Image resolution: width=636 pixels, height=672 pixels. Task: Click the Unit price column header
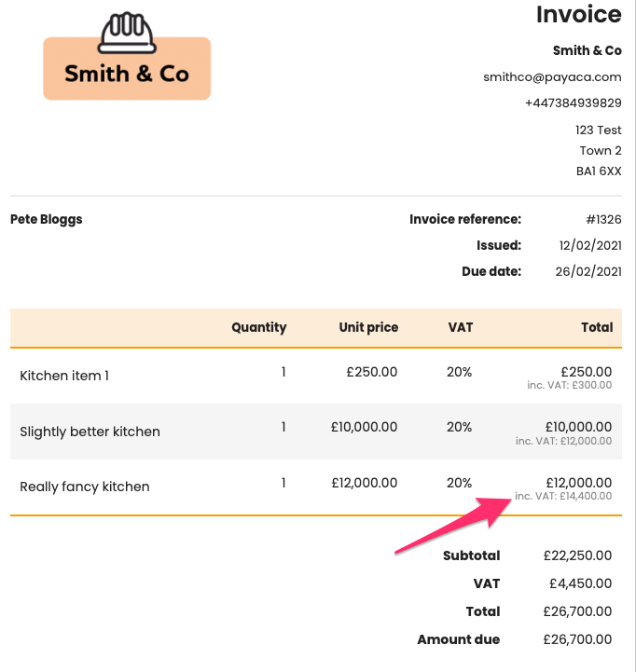tap(368, 327)
